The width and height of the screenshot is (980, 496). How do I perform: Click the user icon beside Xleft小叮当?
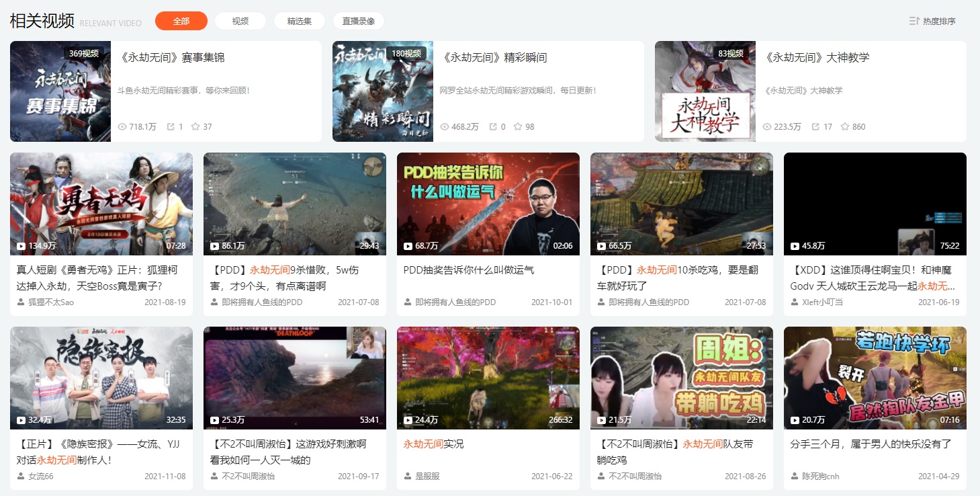pos(795,302)
